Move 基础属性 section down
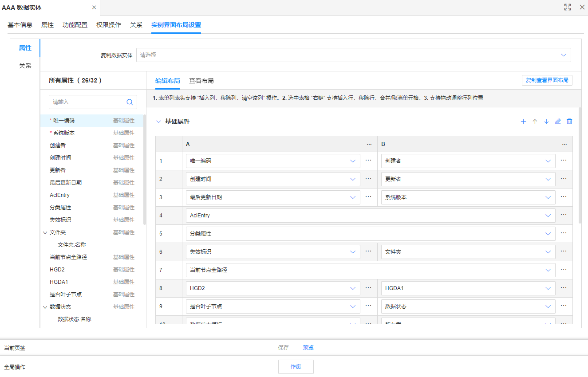This screenshot has height=377, width=588. pos(546,122)
